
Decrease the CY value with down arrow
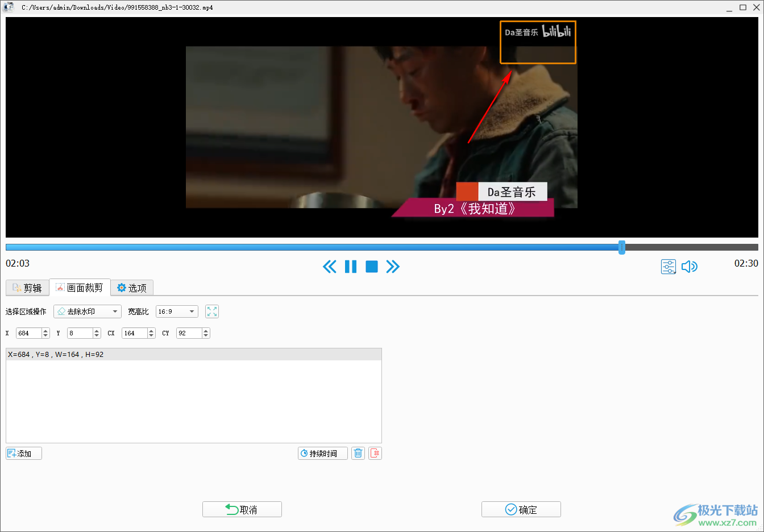[x=206, y=336]
